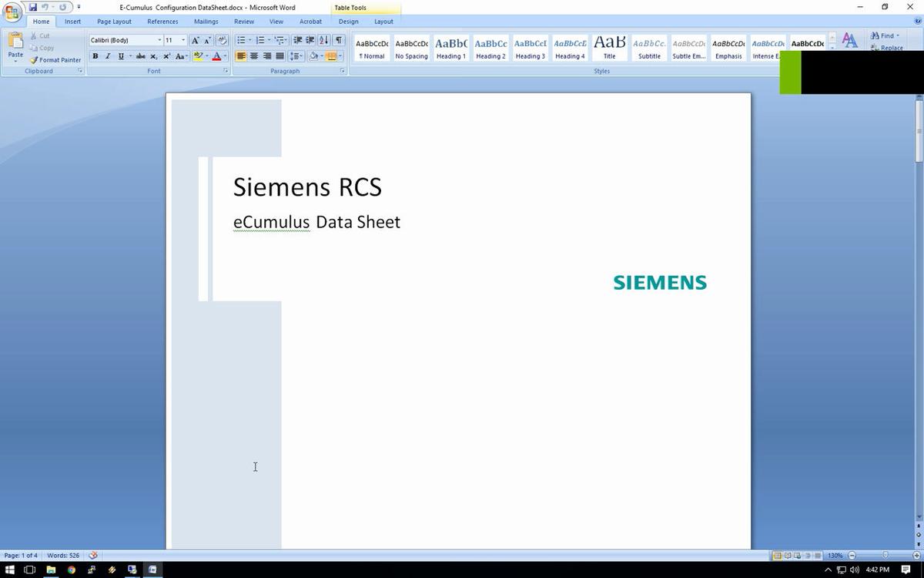Click the Redo icon in quick access toolbar
This screenshot has height=578, width=924.
63,7
